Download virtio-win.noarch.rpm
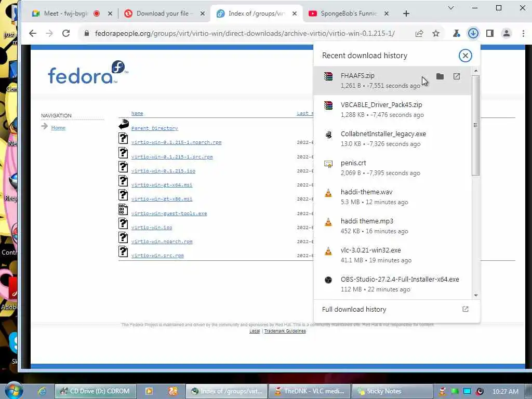This screenshot has height=399, width=532. [x=162, y=242]
